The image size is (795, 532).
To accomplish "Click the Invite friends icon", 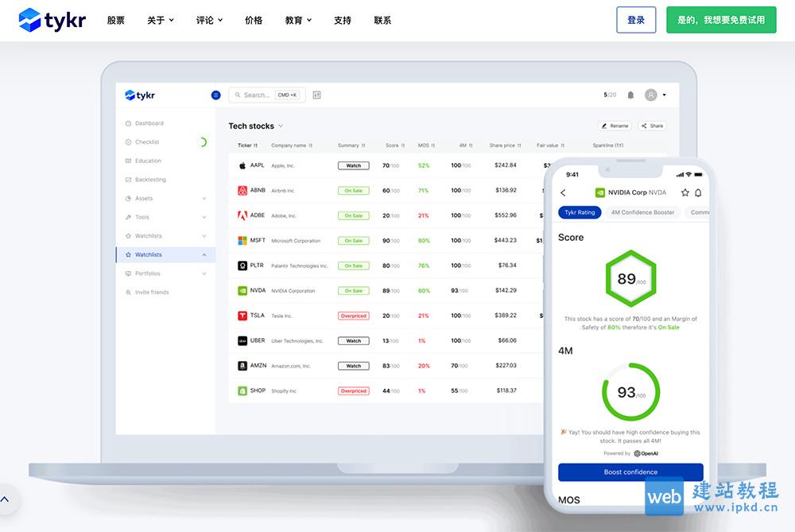I will [127, 292].
